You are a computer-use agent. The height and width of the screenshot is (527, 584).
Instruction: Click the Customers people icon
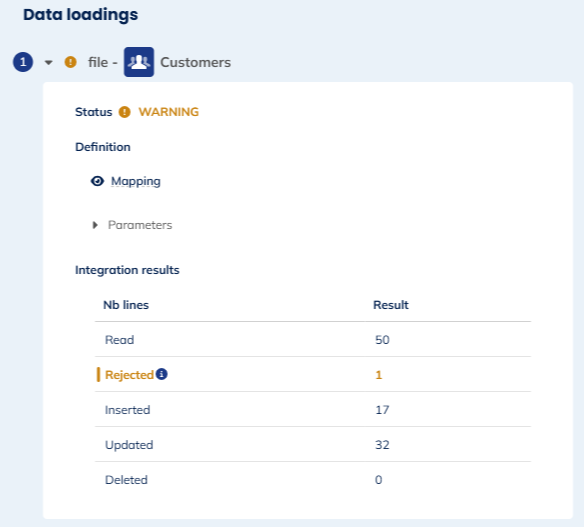pos(139,62)
